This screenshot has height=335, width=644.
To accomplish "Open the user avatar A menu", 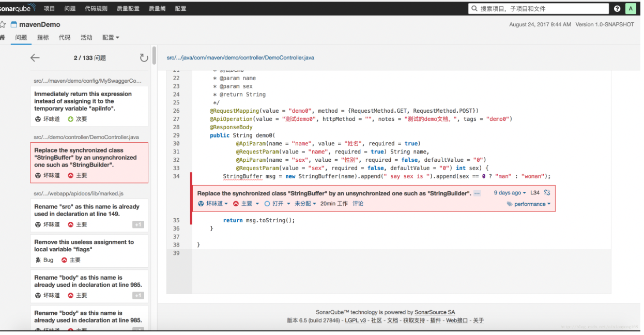I will tap(631, 9).
